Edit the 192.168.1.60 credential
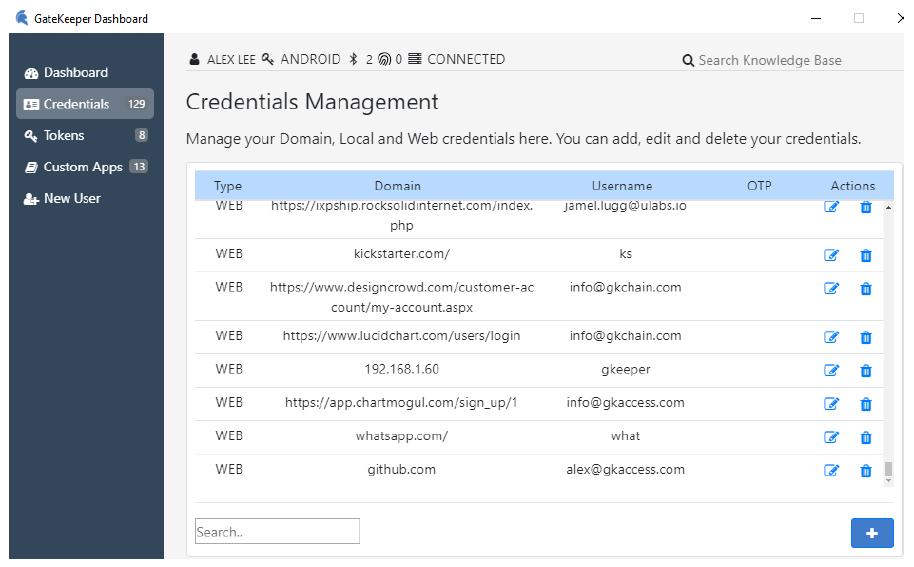The image size is (914, 567). click(831, 370)
